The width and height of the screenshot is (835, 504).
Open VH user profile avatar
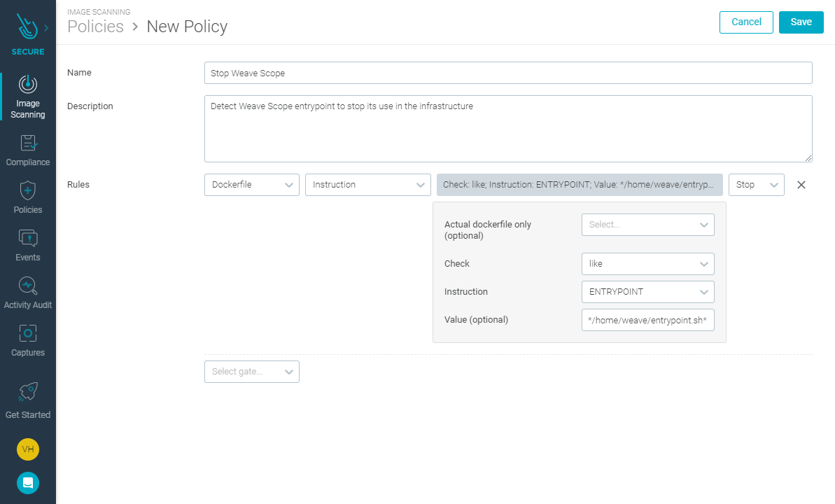[x=28, y=449]
